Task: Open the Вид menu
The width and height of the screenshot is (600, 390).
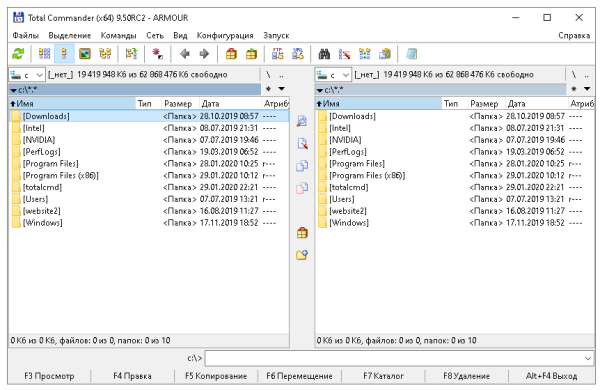Action: coord(180,36)
